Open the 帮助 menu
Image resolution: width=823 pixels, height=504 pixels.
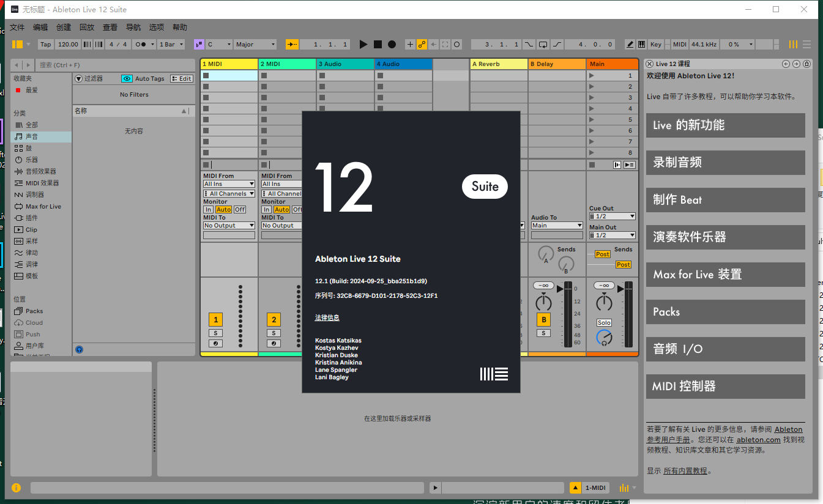[x=180, y=27]
